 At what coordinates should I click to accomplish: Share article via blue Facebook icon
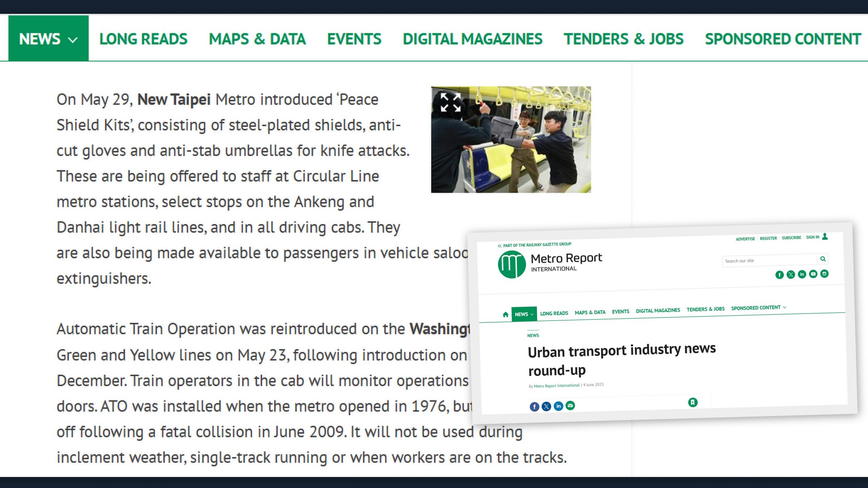click(534, 407)
